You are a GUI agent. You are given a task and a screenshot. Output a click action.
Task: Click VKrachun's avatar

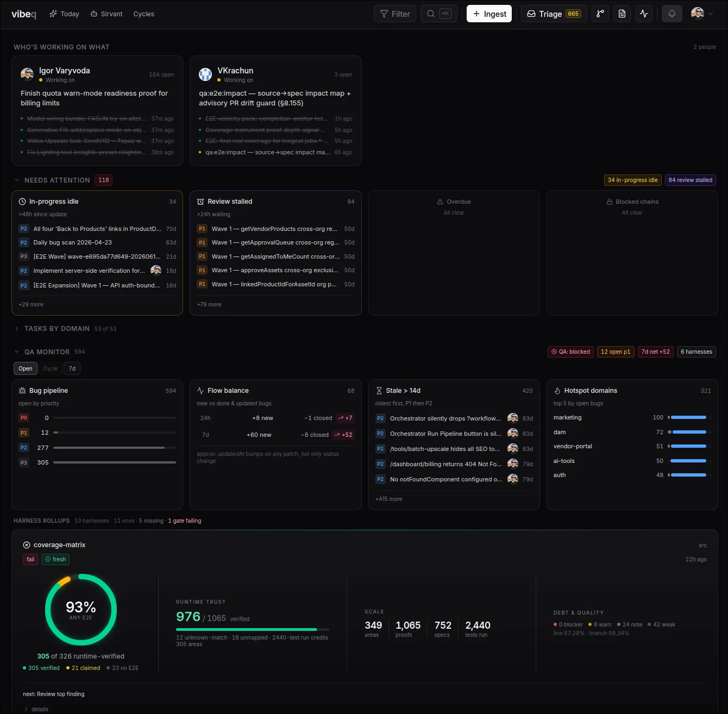pyautogui.click(x=205, y=74)
